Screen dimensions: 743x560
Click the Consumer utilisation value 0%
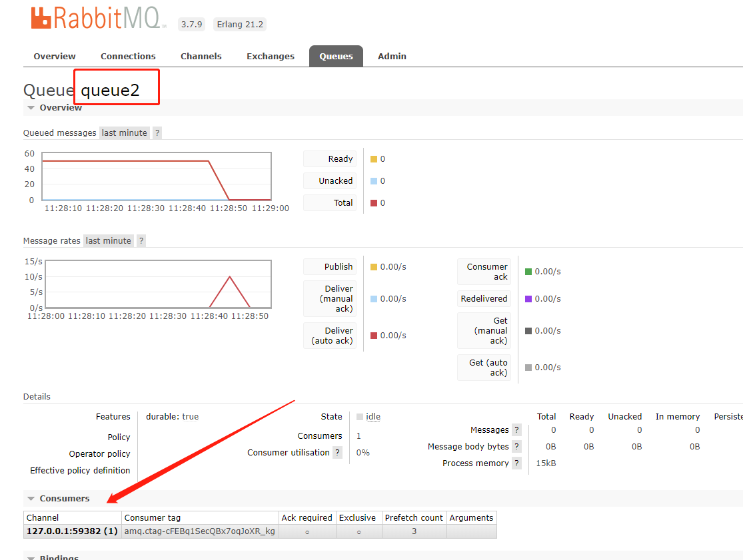coord(363,453)
